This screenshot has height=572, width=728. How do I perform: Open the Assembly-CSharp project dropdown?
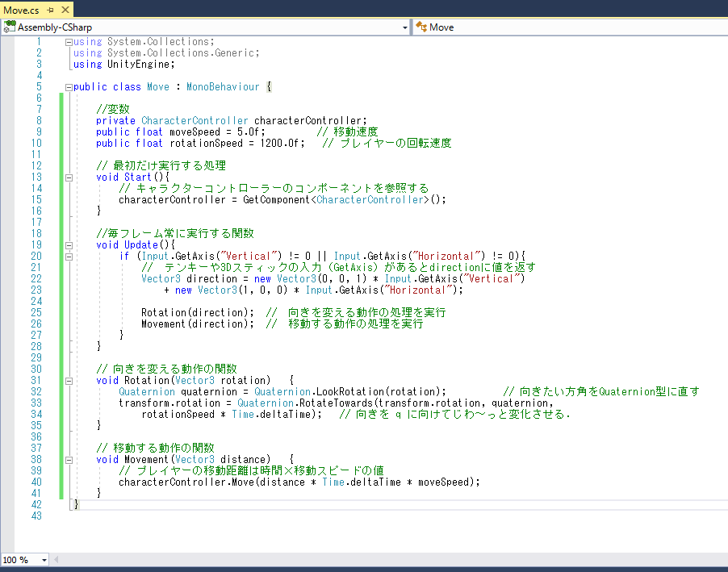click(405, 28)
